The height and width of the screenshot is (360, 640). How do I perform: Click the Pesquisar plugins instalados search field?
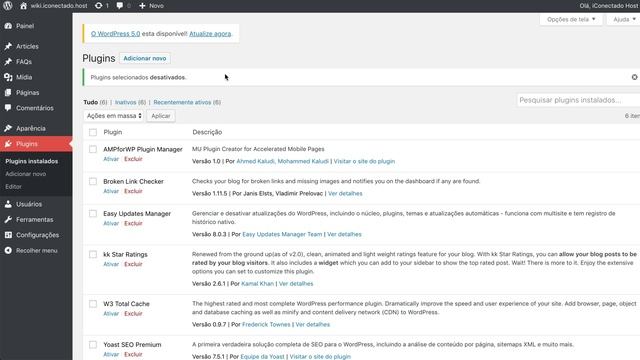click(578, 100)
